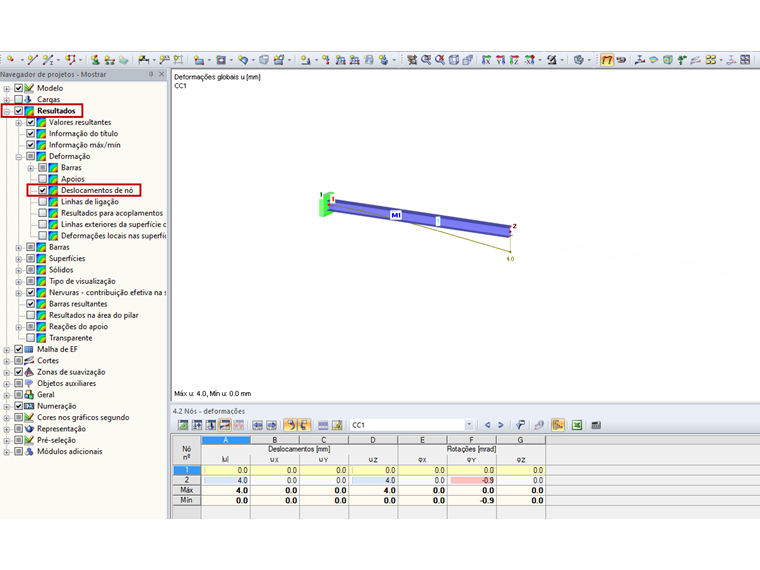Image resolution: width=760 pixels, height=570 pixels.
Task: Toggle the Malha de EF checkbox
Action: point(18,349)
